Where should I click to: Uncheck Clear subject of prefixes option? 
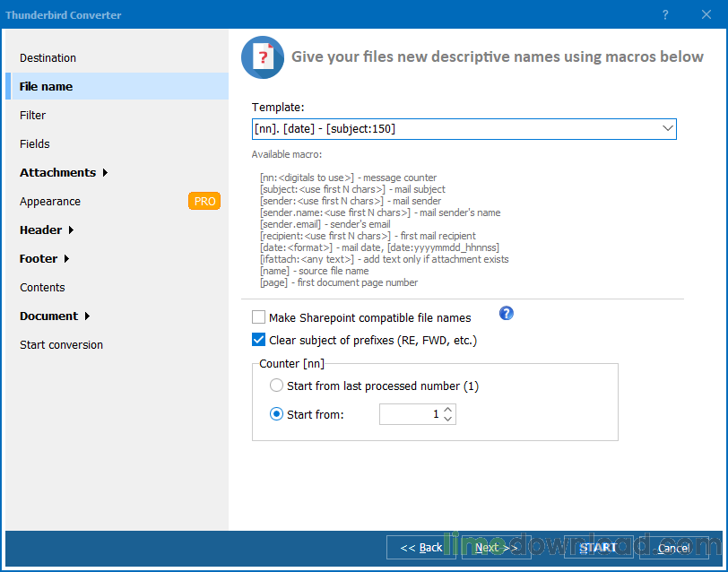pos(258,339)
